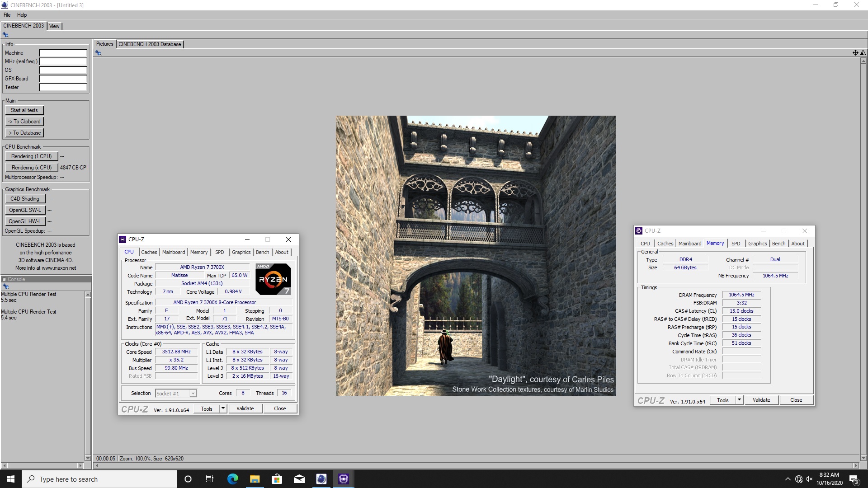Open Cortana from the taskbar
This screenshot has width=868, height=488.
click(x=188, y=479)
